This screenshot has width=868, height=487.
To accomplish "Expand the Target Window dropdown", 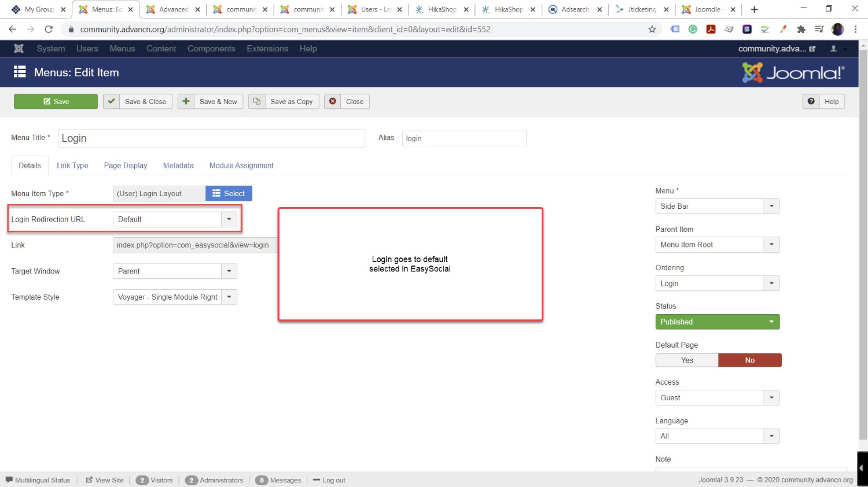I will (x=174, y=271).
